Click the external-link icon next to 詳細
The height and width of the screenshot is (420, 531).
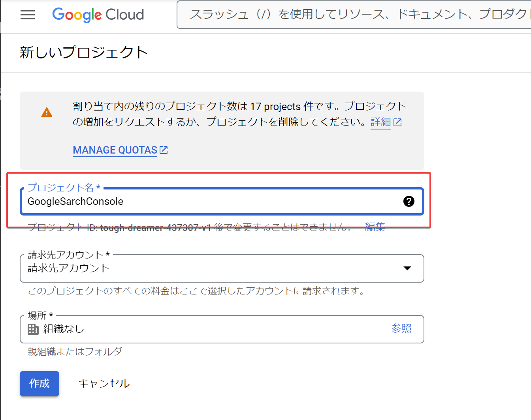(x=397, y=122)
